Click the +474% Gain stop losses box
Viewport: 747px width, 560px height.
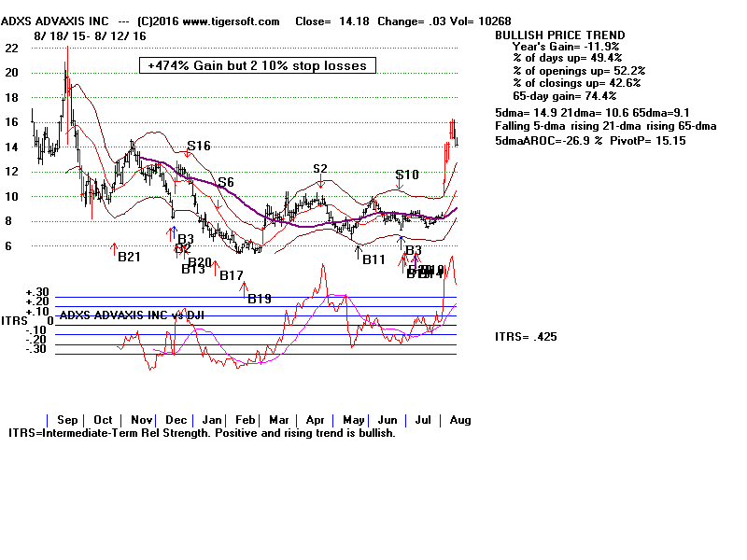[x=257, y=65]
